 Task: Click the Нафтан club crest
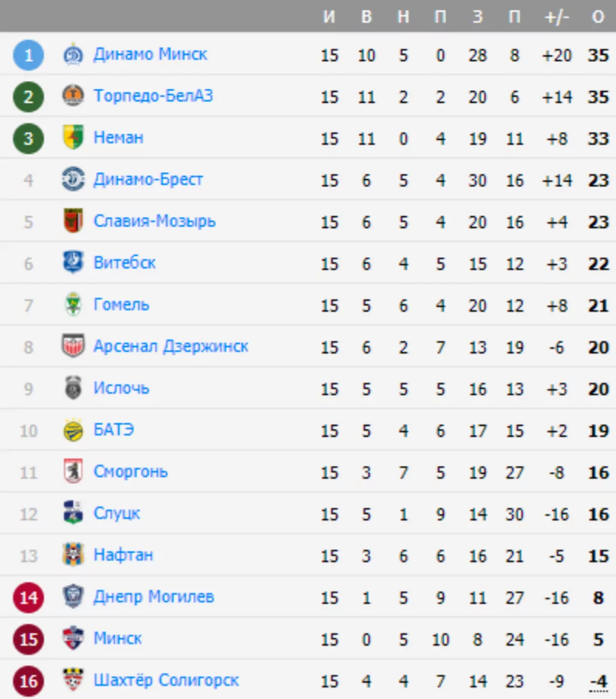[73, 555]
